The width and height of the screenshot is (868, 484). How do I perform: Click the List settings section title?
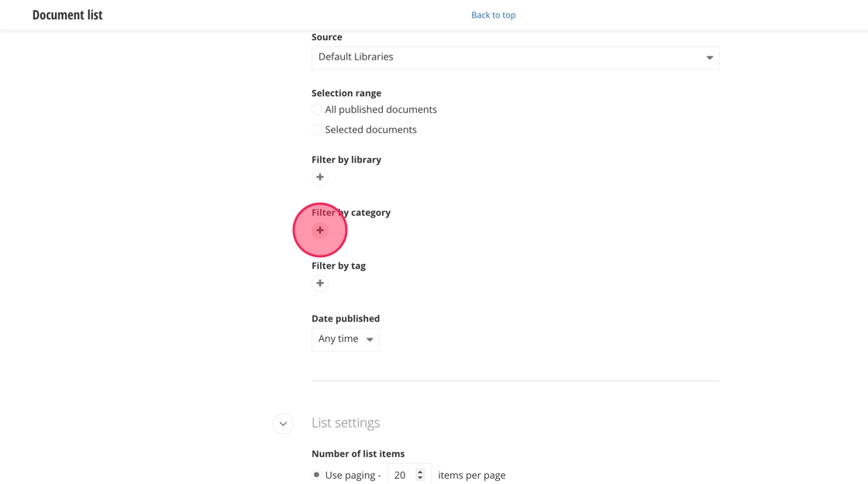pos(346,423)
